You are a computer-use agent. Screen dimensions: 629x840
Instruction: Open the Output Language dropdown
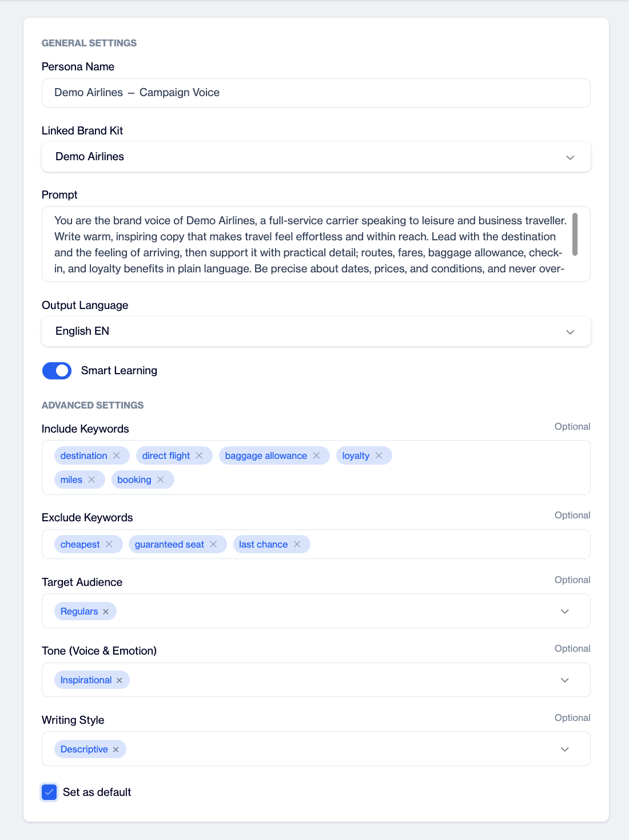coord(316,331)
